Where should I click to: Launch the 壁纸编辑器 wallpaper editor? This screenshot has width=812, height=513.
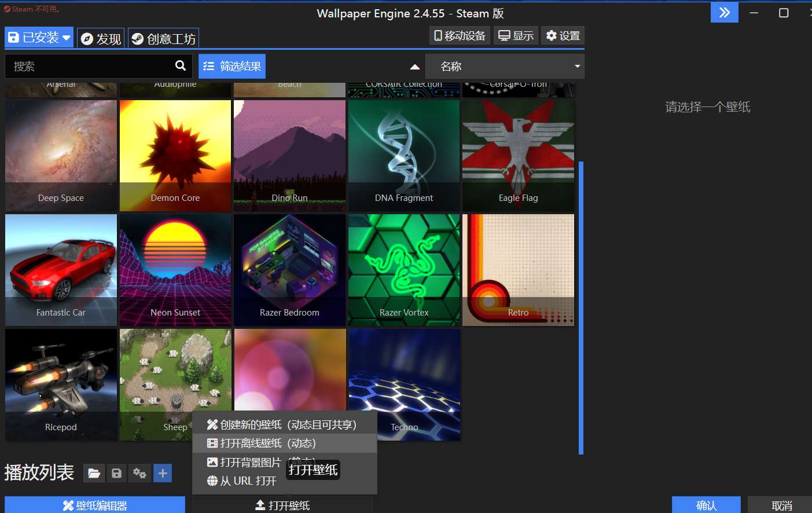pos(95,505)
